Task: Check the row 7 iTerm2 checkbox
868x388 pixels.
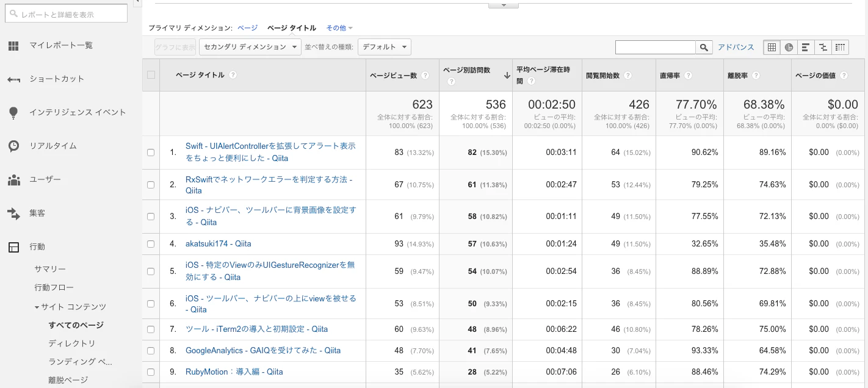Action: click(151, 329)
